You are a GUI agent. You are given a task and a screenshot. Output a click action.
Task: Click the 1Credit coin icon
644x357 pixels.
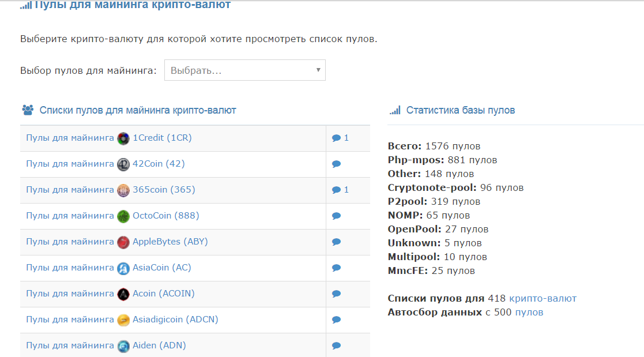pos(123,138)
